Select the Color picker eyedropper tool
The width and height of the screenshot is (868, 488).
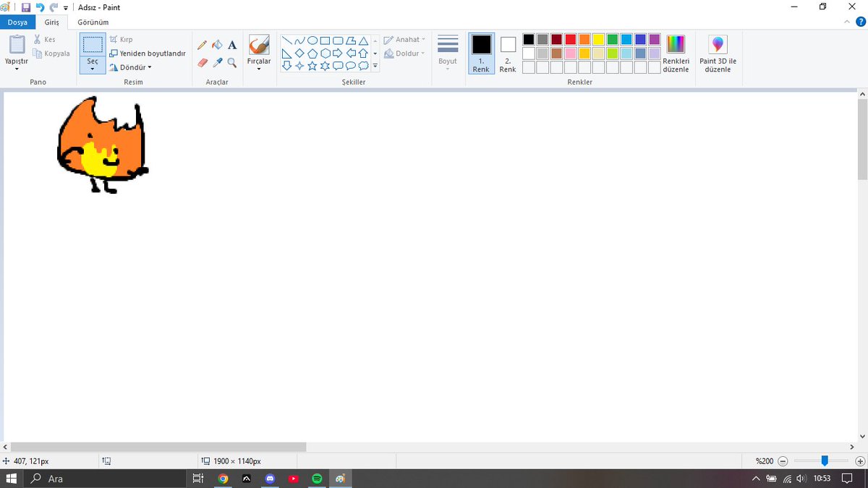click(217, 63)
